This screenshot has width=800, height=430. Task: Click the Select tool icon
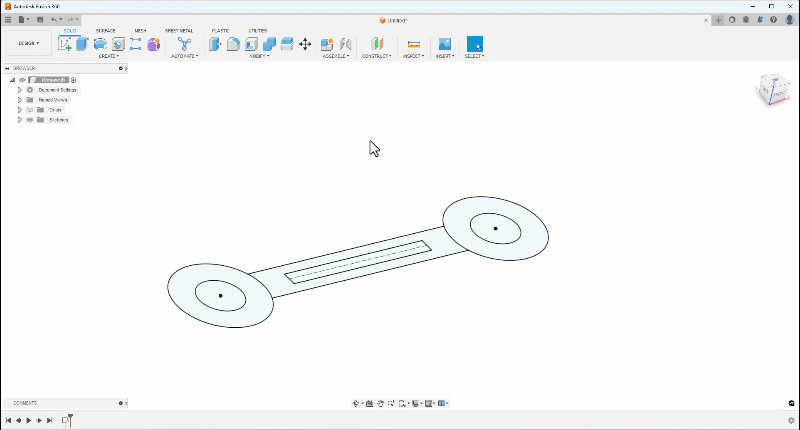474,44
